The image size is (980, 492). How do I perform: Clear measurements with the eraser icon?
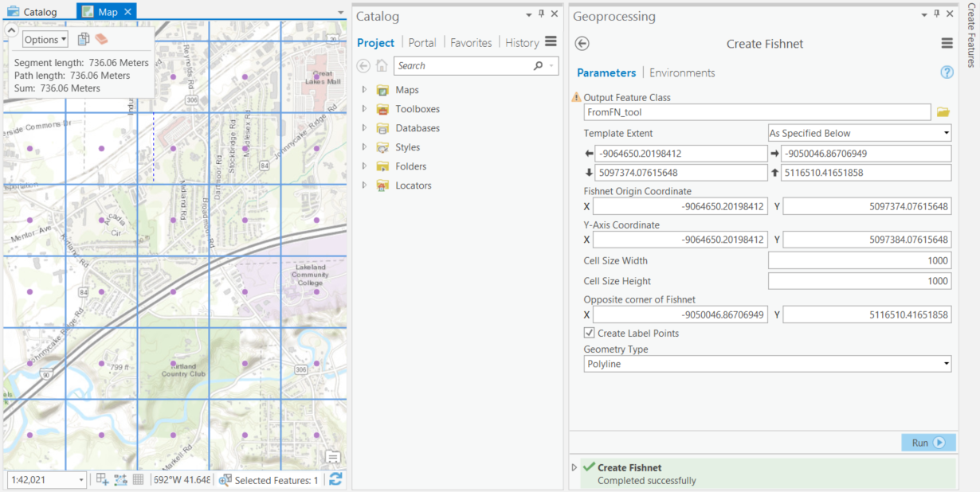101,38
